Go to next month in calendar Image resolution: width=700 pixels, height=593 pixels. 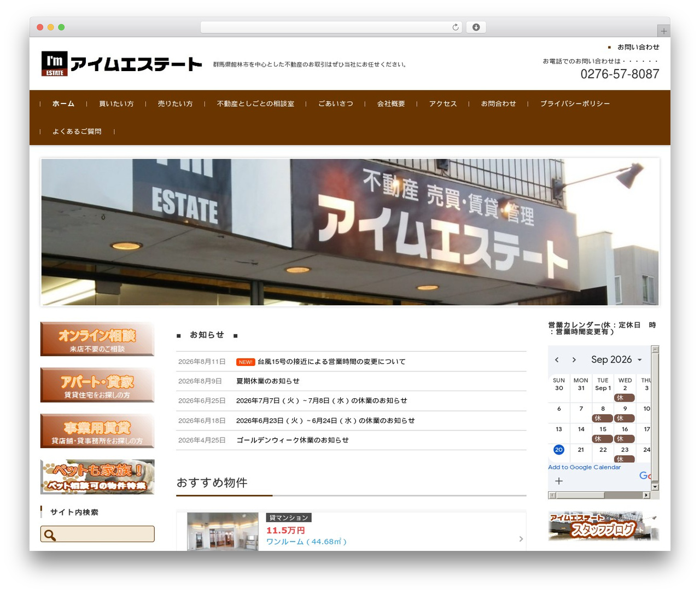(x=574, y=359)
